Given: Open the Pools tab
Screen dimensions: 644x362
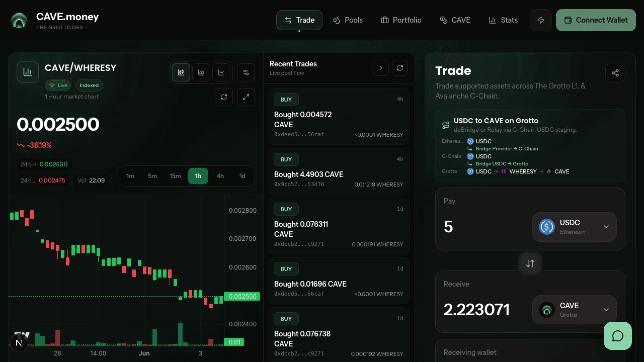Looking at the screenshot, I should tap(348, 20).
